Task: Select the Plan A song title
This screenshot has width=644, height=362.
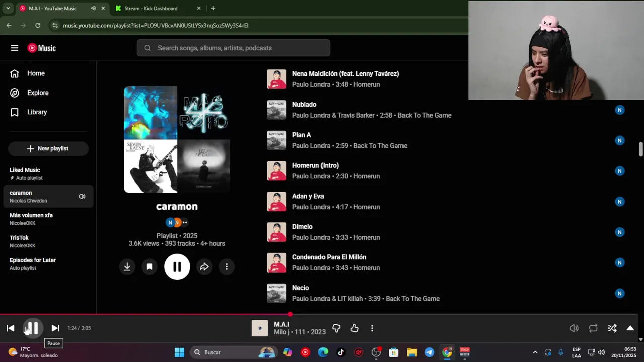Action: pos(302,135)
